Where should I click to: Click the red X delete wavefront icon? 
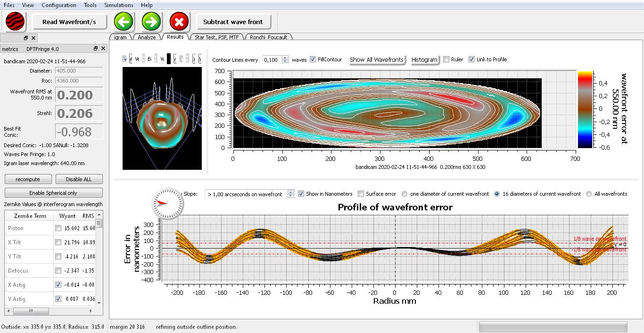[x=179, y=22]
